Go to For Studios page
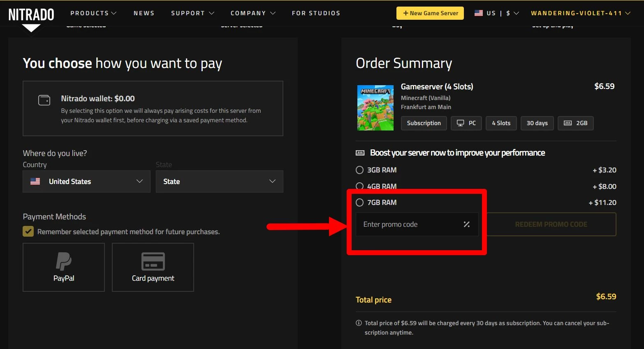The width and height of the screenshot is (644, 349). click(x=316, y=13)
